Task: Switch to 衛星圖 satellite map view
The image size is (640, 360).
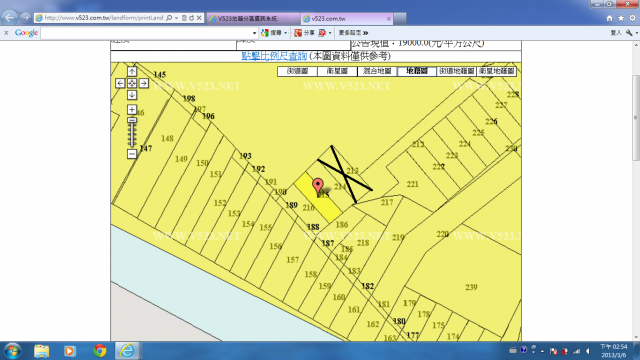Action: 337,71
